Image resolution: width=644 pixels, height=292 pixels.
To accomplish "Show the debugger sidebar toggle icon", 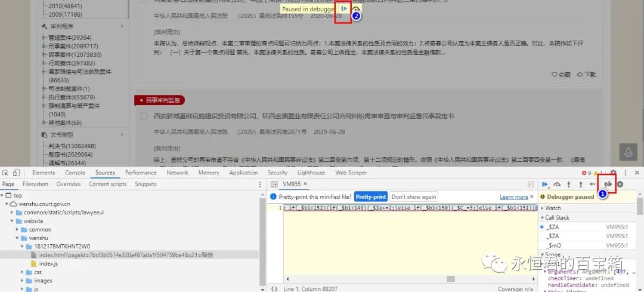I will coord(531,185).
